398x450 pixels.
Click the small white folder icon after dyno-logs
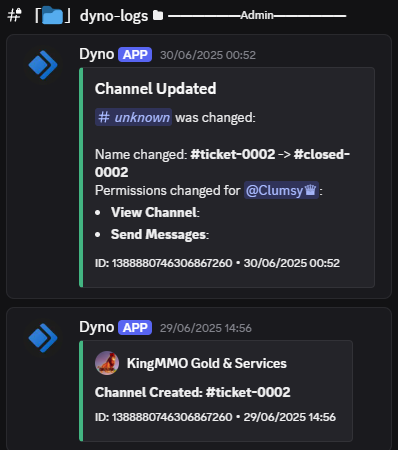pyautogui.click(x=158, y=15)
